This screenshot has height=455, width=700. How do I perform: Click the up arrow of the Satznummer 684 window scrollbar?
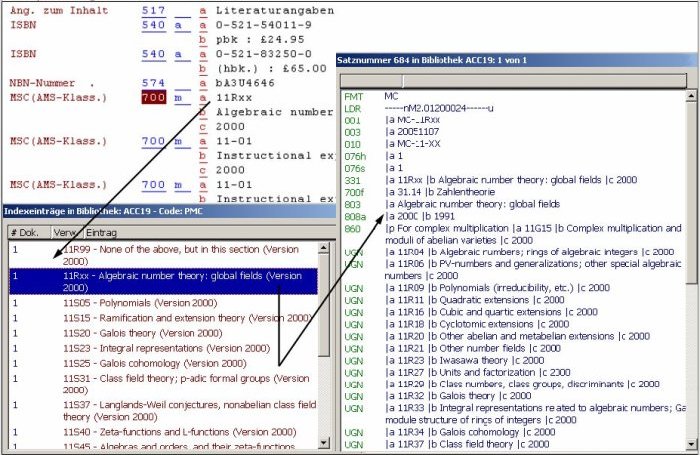pyautogui.click(x=691, y=96)
